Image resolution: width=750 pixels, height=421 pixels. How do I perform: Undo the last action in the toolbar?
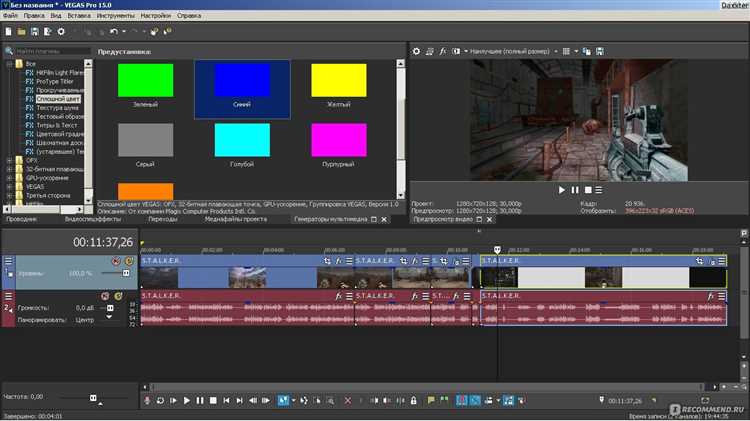[113, 32]
